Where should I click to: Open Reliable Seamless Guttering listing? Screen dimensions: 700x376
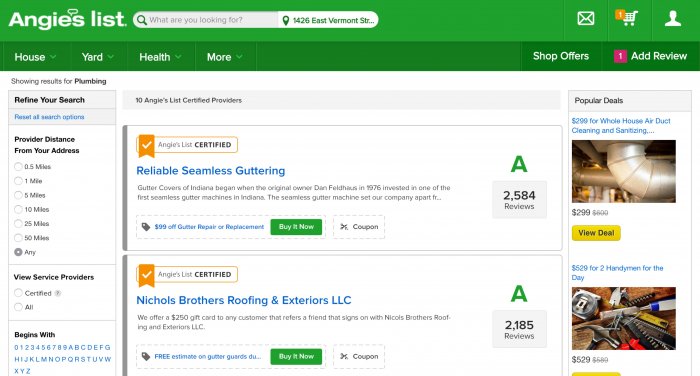211,171
